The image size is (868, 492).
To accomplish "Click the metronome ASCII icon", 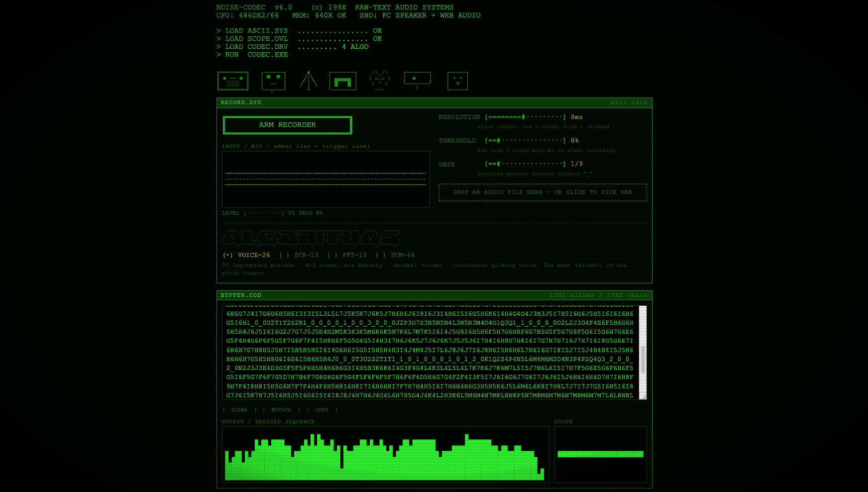I will point(309,80).
